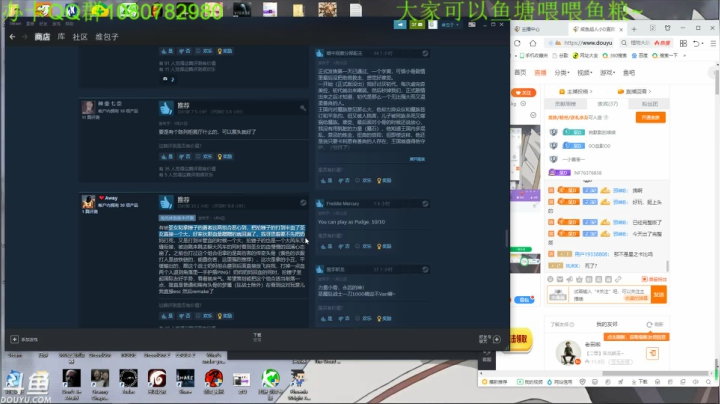This screenshot has height=404, width=720.
Task: Click 添加游戏 add game button in Steam
Action: coord(24,339)
